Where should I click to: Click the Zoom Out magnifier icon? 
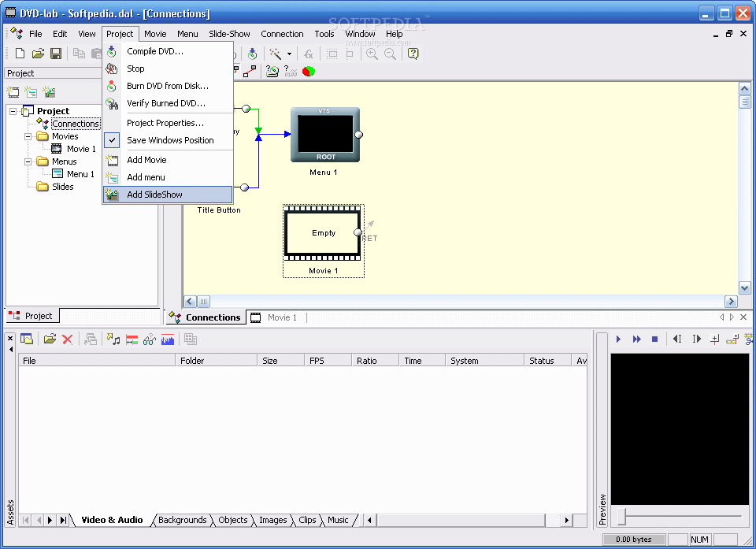click(390, 54)
